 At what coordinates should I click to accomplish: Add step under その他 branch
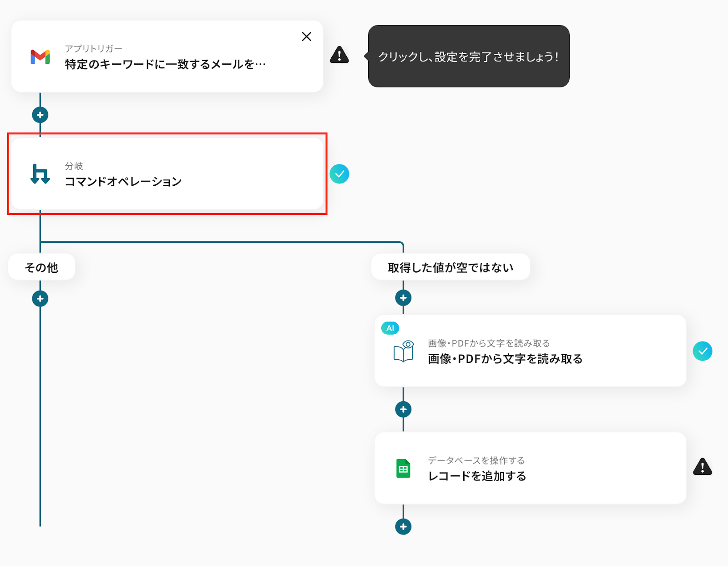pyautogui.click(x=40, y=299)
